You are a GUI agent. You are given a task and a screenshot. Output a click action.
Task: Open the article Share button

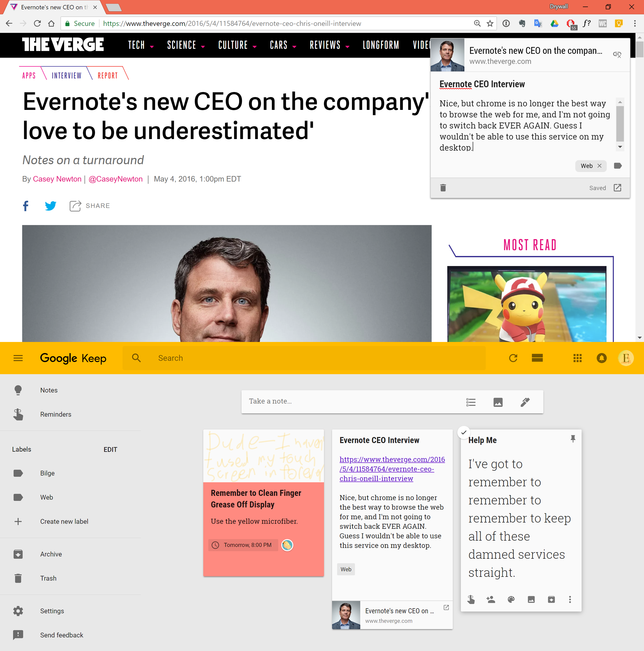[89, 206]
